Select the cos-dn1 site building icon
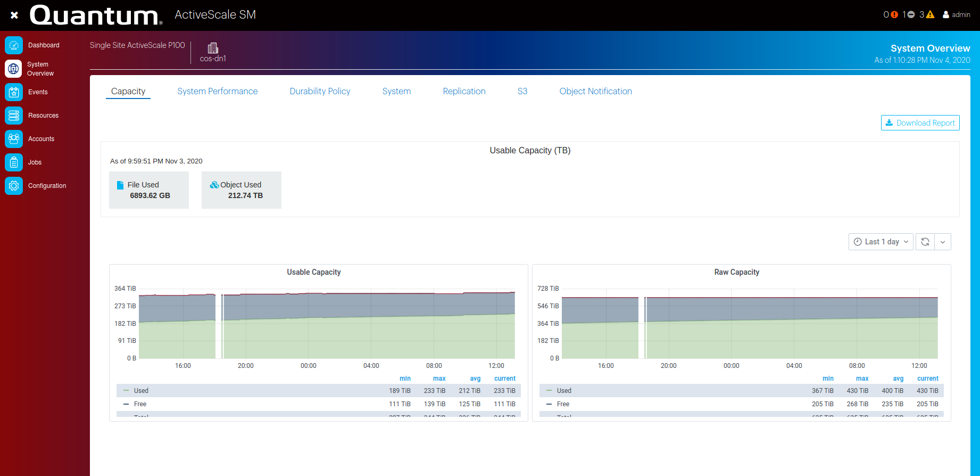The height and width of the screenshot is (476, 980). click(x=213, y=48)
